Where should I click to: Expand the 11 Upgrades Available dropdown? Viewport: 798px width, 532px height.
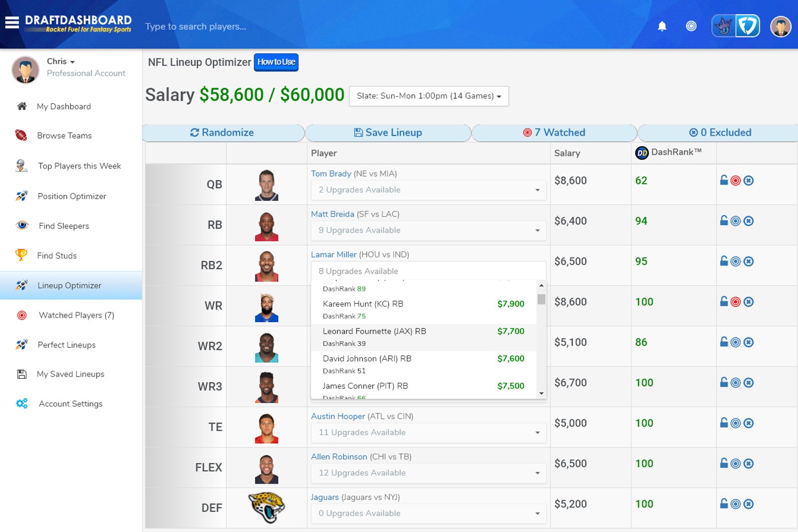pyautogui.click(x=428, y=432)
